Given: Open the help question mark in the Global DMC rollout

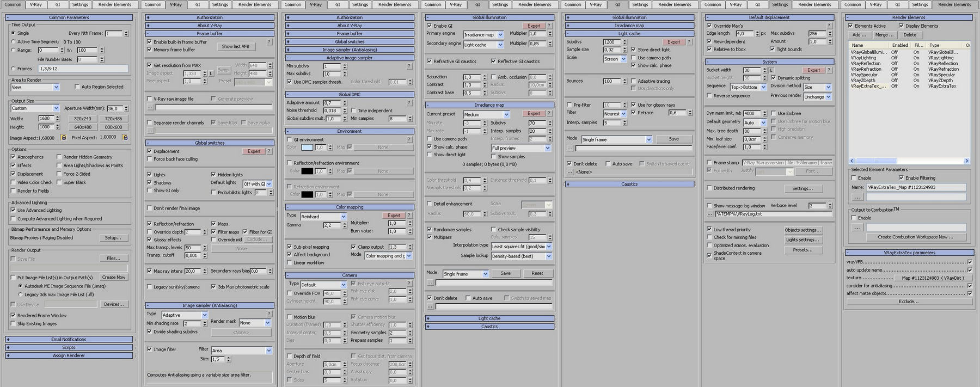Looking at the screenshot, I should [x=409, y=102].
